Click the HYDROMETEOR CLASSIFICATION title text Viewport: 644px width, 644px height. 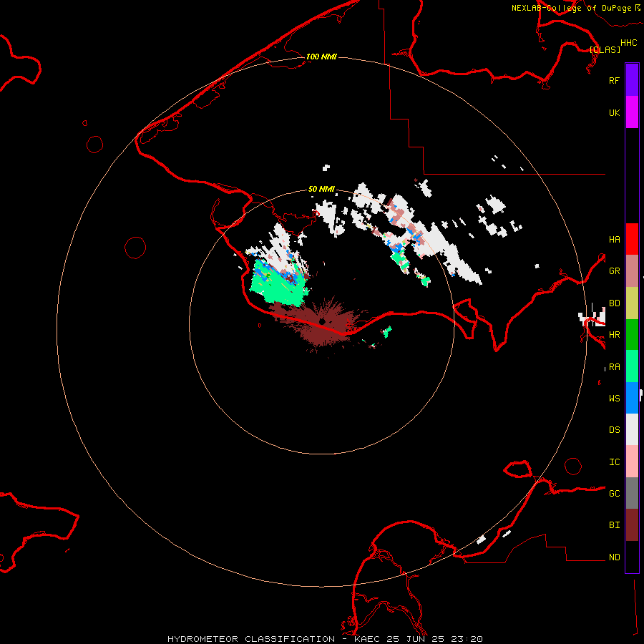point(251,639)
